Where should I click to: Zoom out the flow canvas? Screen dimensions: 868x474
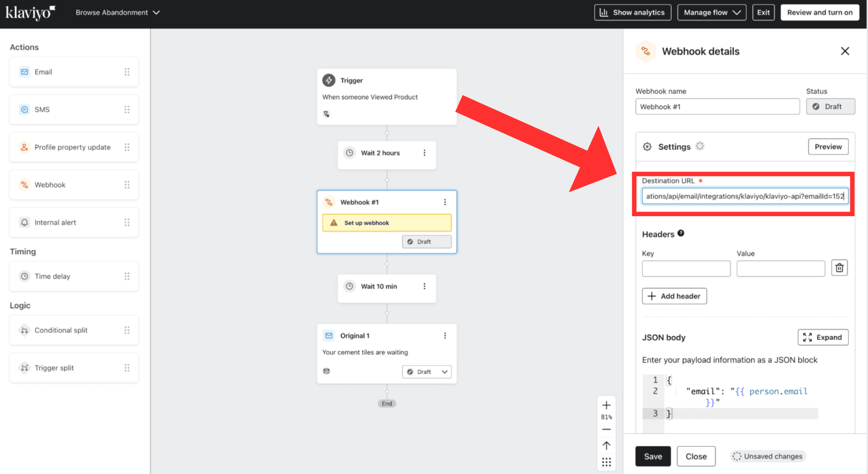coord(606,429)
